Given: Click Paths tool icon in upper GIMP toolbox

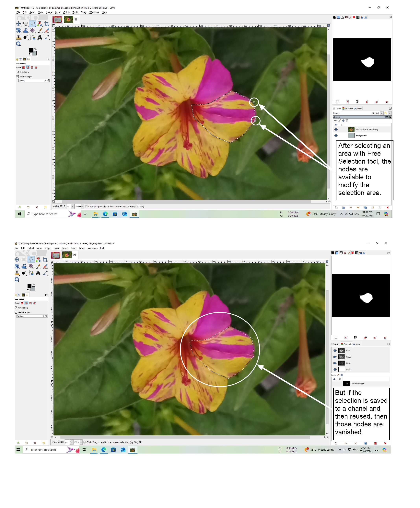Looking at the screenshot, I should (33, 37).
